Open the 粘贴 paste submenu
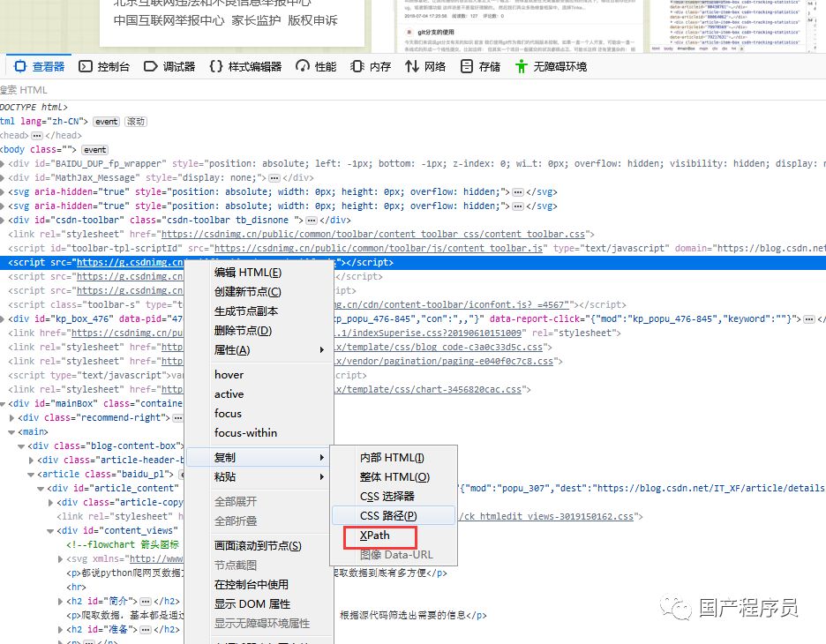Image resolution: width=826 pixels, height=644 pixels. click(259, 477)
